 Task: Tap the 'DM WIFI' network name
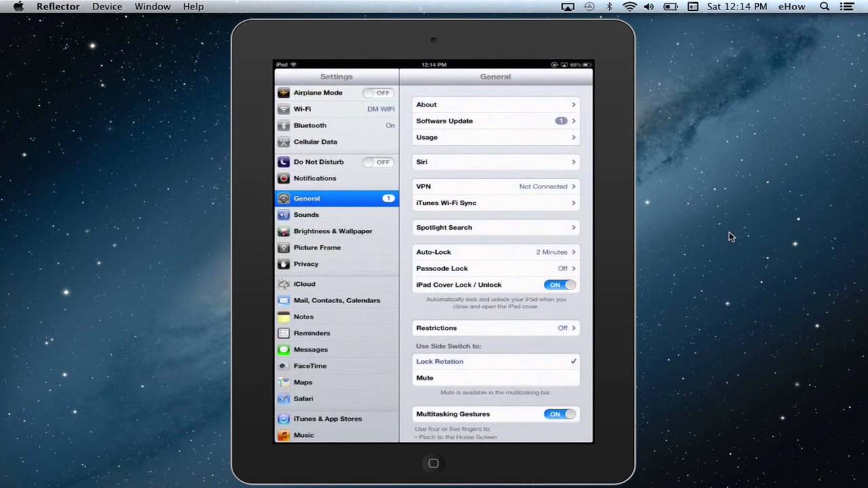click(x=381, y=109)
